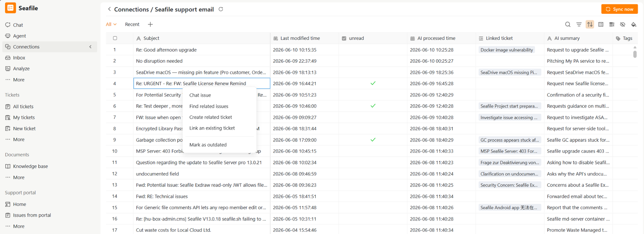Open linked ticket Seafile Project start prepara...
This screenshot has height=234, width=644.
click(509, 106)
